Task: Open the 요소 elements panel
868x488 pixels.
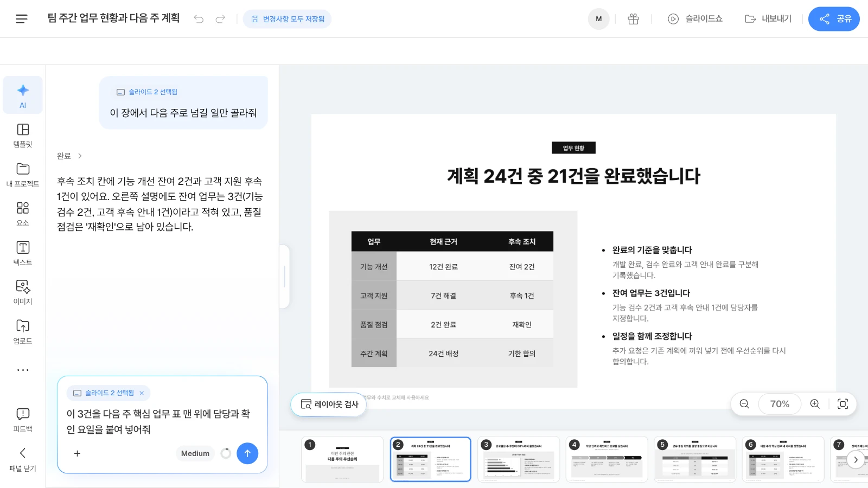Action: [x=23, y=214]
